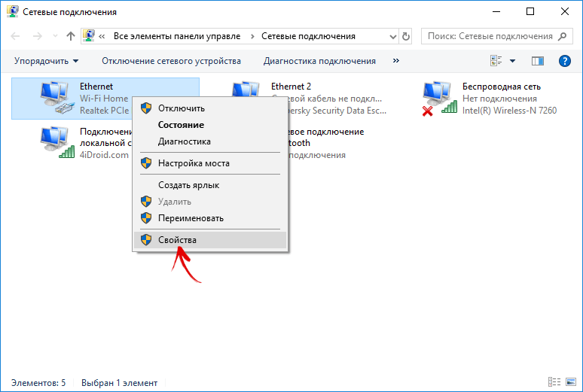Click the window title bar network icon
Screen dimensions: 583x392
point(13,11)
